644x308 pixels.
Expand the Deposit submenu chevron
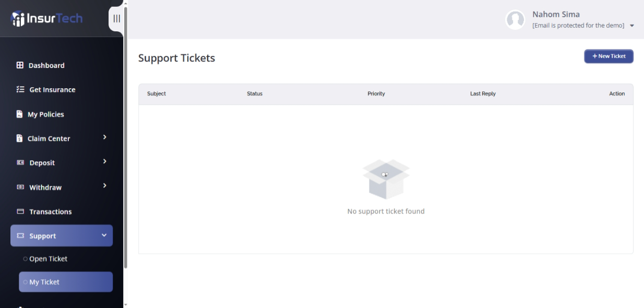(x=104, y=161)
